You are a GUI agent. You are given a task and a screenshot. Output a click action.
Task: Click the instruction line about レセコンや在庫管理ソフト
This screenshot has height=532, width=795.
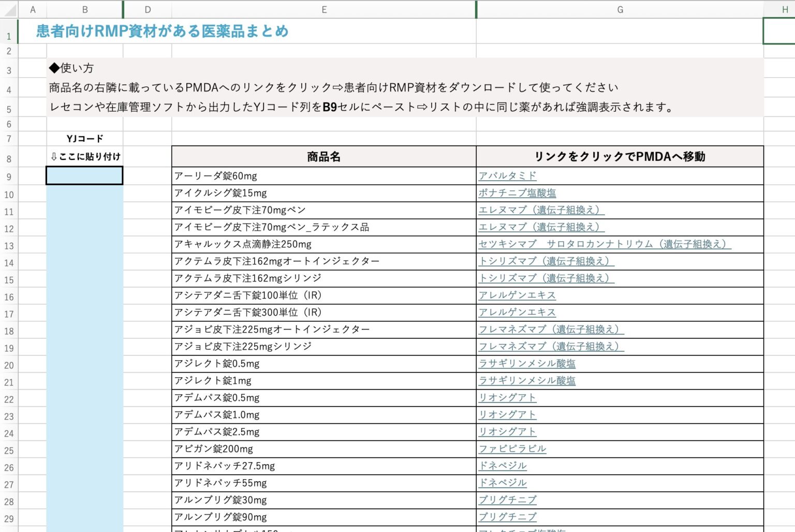click(362, 107)
